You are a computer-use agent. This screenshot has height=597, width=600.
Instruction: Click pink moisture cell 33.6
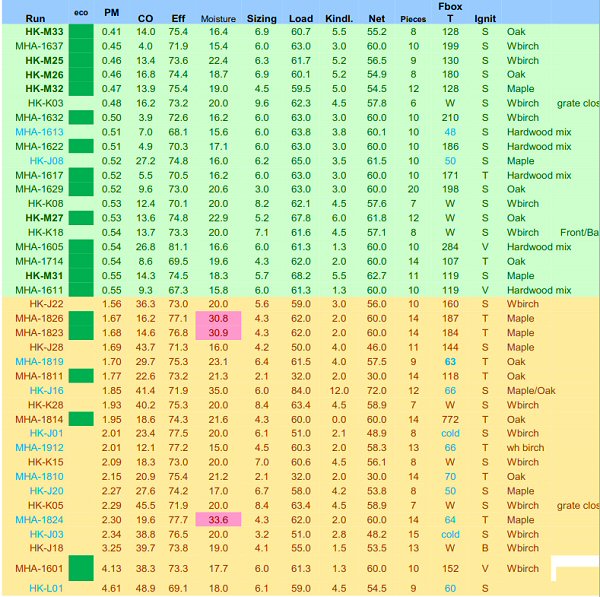pos(218,520)
